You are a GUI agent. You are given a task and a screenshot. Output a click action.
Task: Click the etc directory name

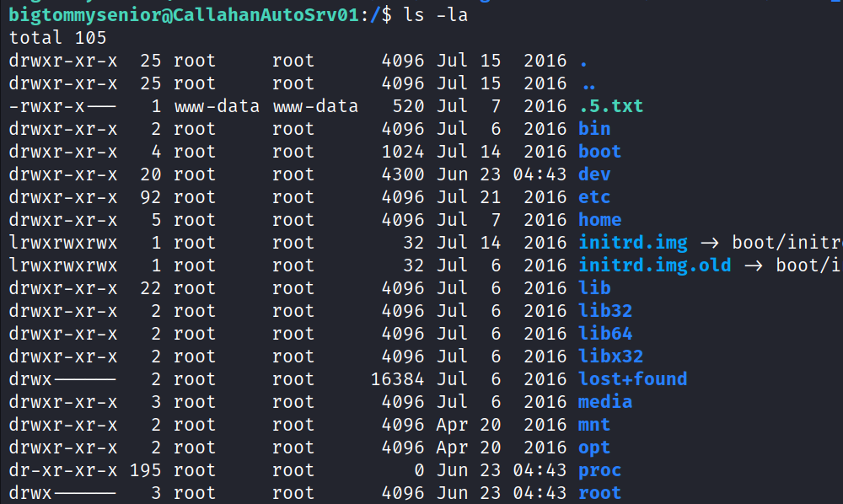click(x=594, y=197)
